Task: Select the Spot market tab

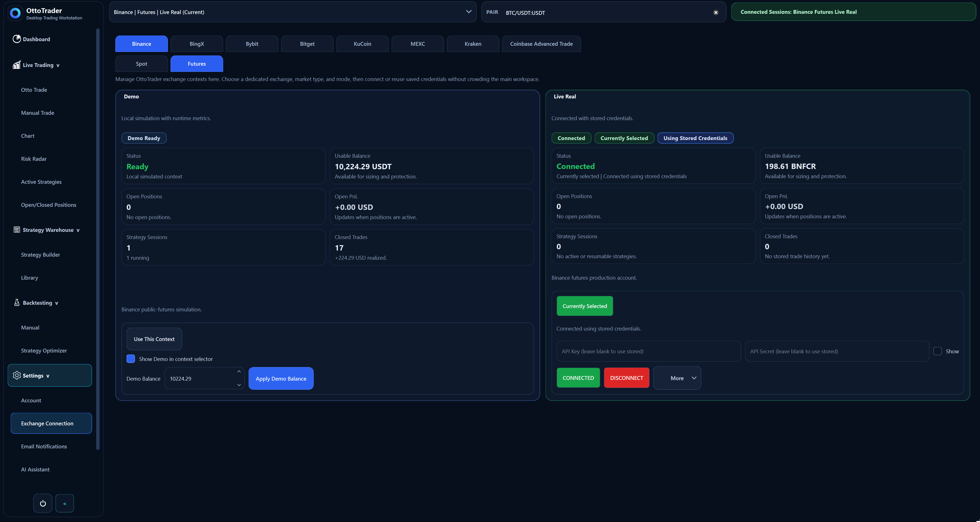Action: (x=141, y=64)
